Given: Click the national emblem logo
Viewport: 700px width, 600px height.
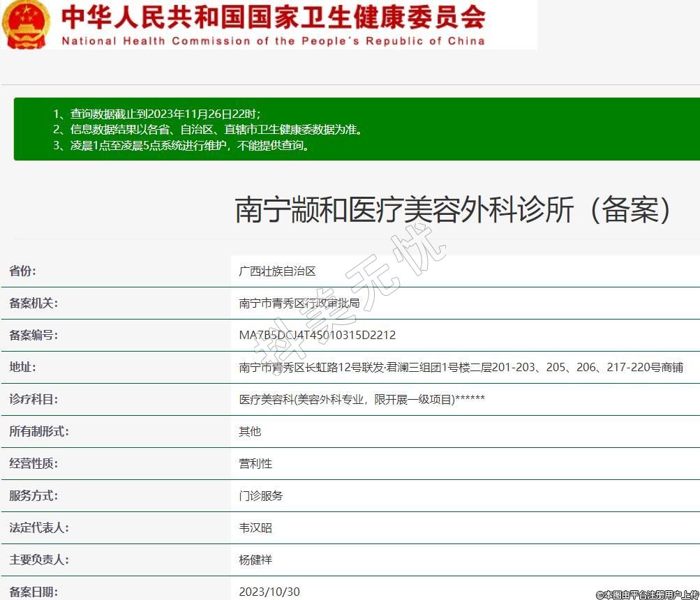Looking at the screenshot, I should [x=26, y=24].
